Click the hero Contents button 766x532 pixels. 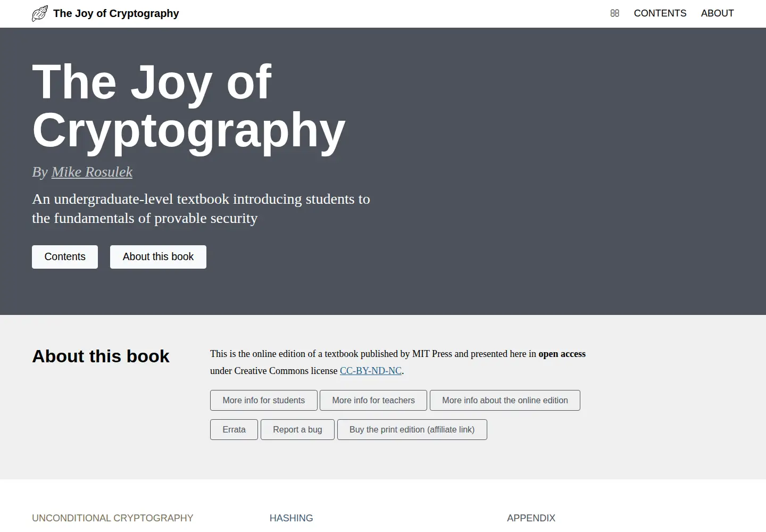point(65,257)
